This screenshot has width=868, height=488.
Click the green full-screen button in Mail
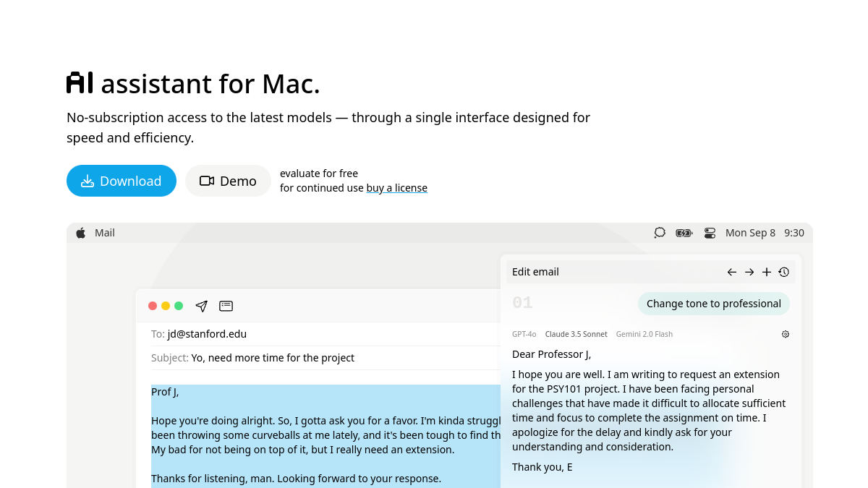click(179, 306)
